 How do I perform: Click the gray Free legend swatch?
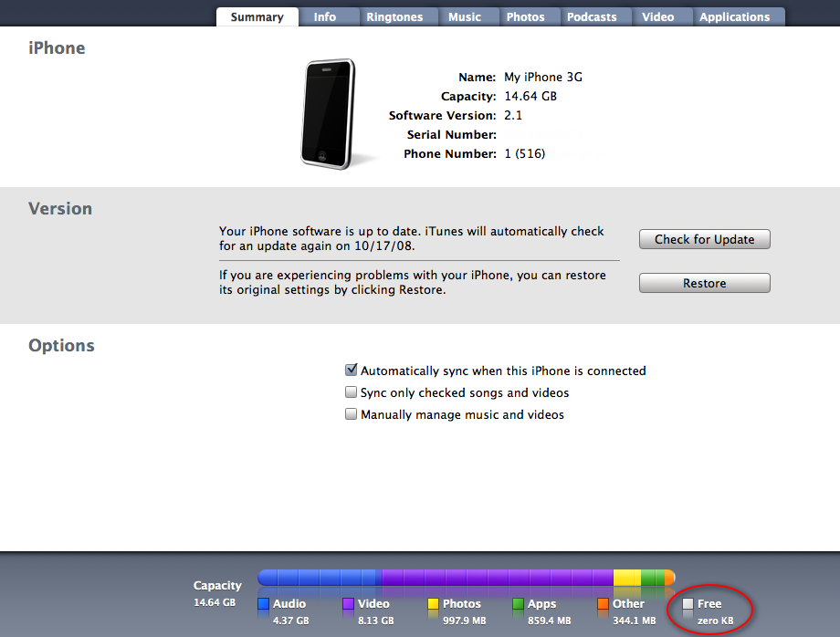688,604
